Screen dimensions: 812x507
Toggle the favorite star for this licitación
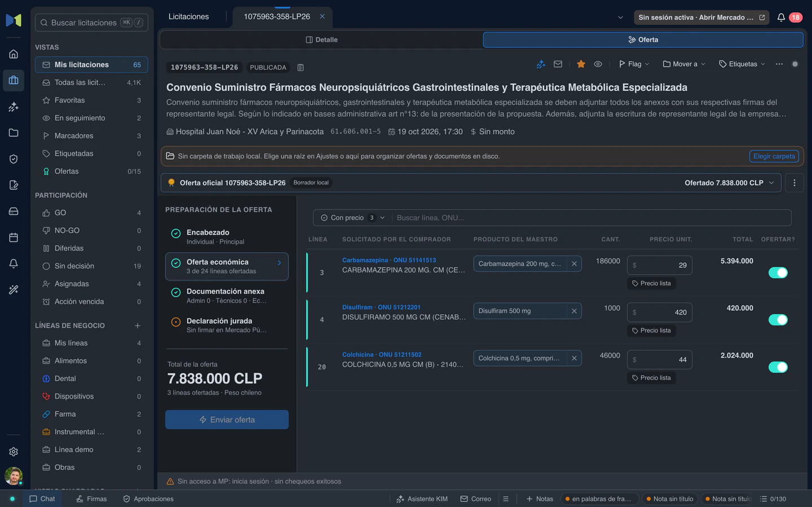(581, 64)
